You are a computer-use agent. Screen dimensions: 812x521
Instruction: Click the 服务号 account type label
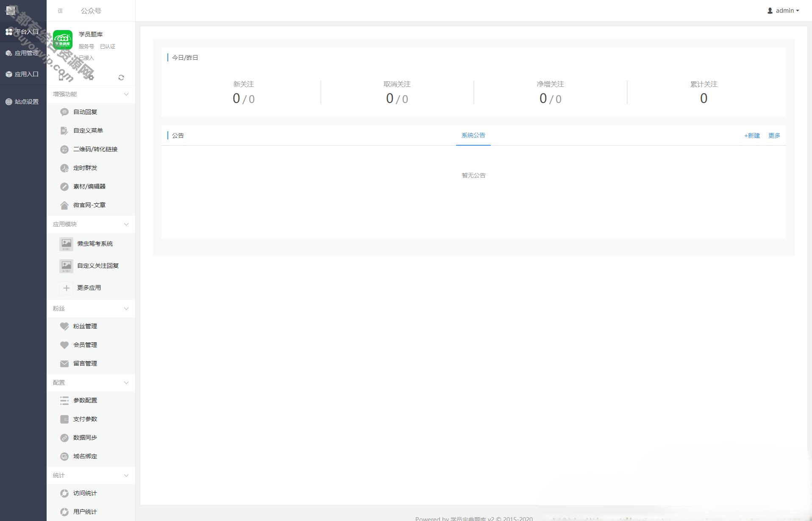point(86,47)
